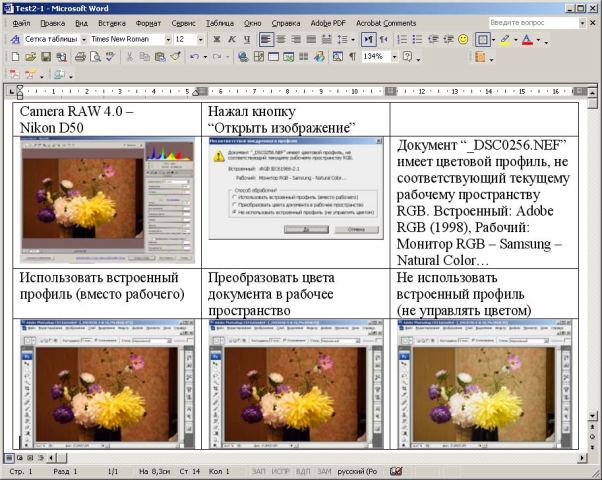Screen dimensions: 602x480
Task: Switch to Normal view button
Action: [x=8, y=458]
